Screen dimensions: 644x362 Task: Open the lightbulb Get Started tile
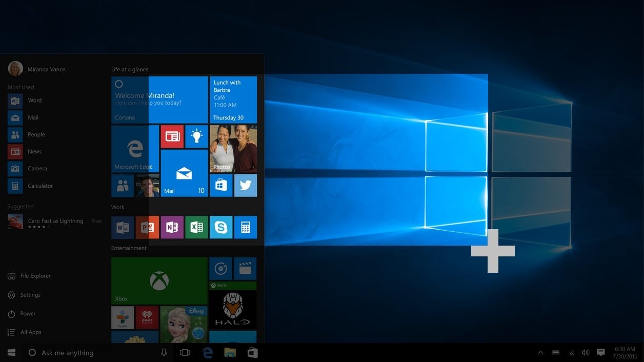196,136
